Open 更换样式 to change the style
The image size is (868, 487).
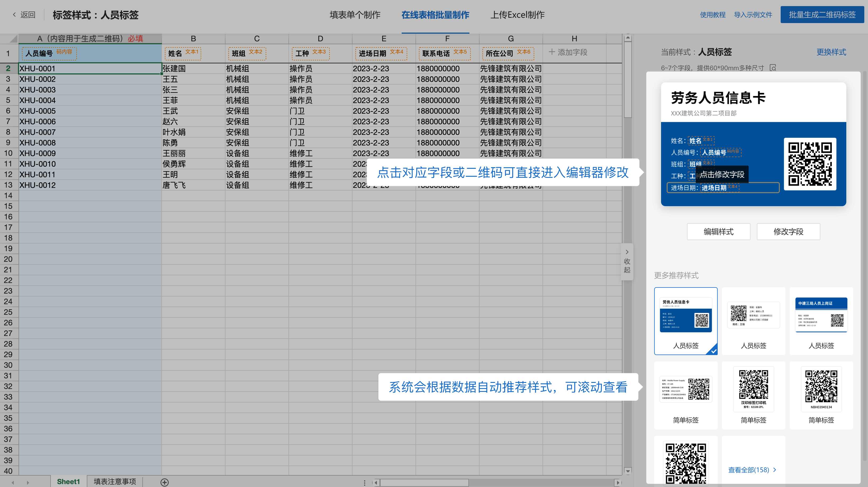pyautogui.click(x=831, y=52)
